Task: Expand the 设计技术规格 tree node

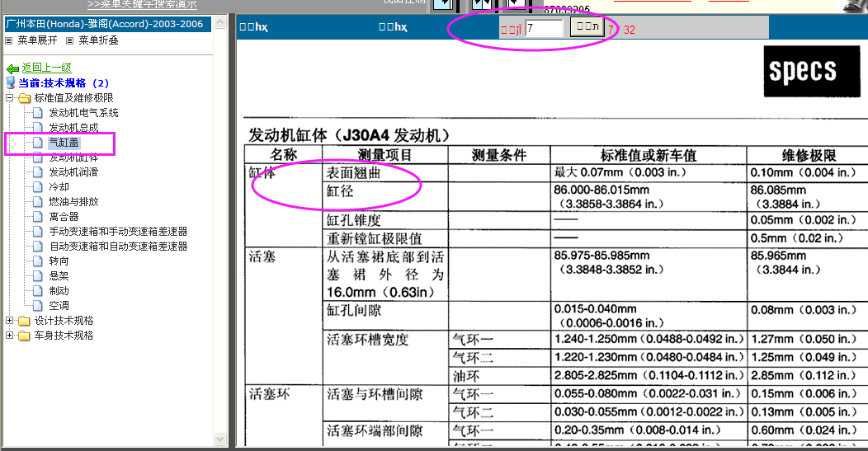Action: 9,321
